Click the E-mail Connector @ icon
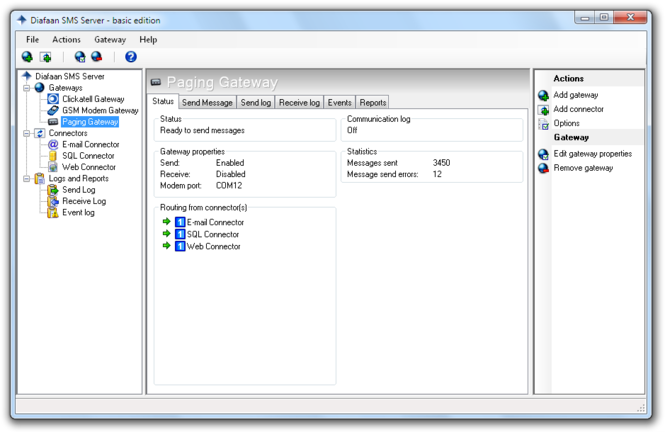Screen dimensions: 665x432 53,144
